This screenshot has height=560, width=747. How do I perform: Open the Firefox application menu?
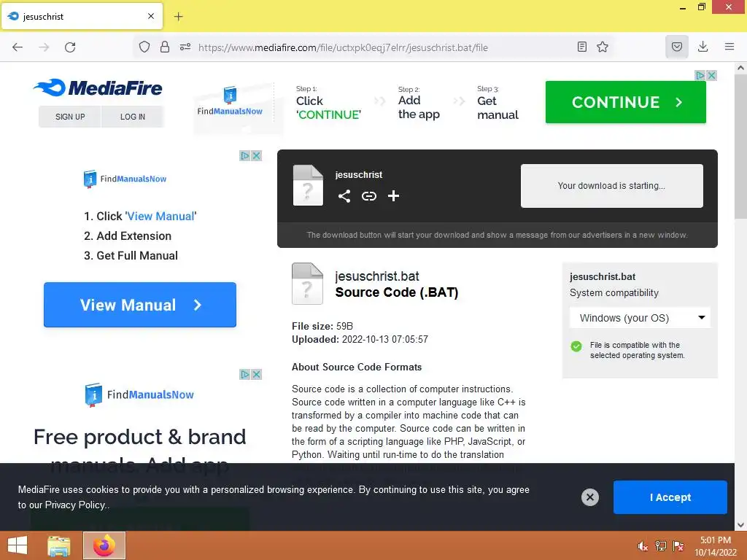click(729, 47)
